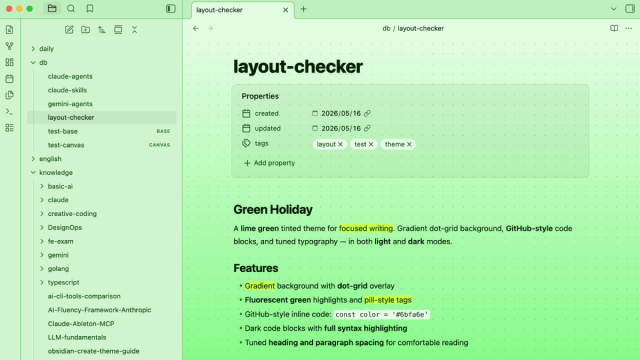The image size is (640, 360).
Task: Remove the layout tag
Action: click(340, 144)
